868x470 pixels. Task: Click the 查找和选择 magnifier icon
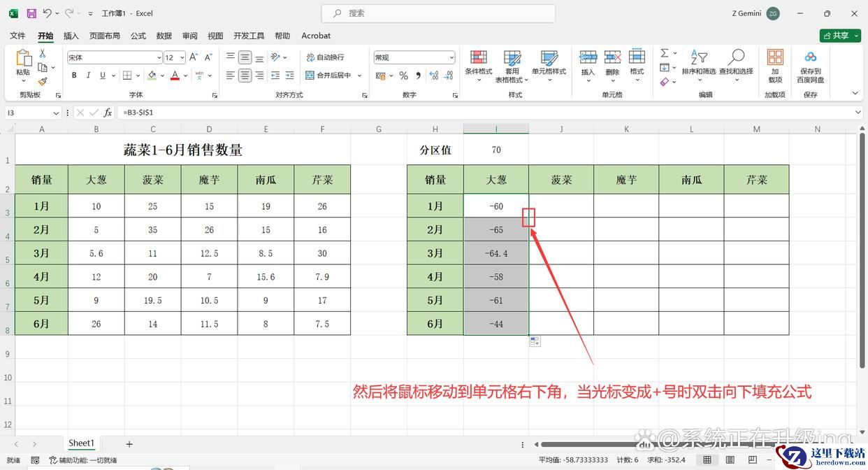(736, 57)
